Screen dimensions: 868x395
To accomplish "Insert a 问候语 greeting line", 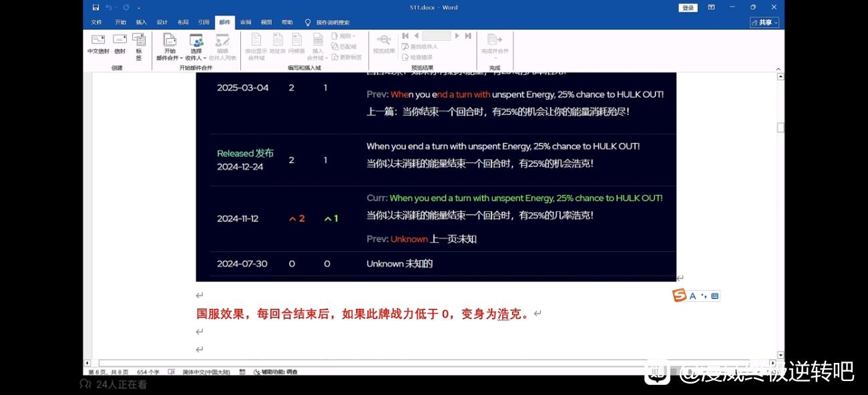I will (x=296, y=44).
